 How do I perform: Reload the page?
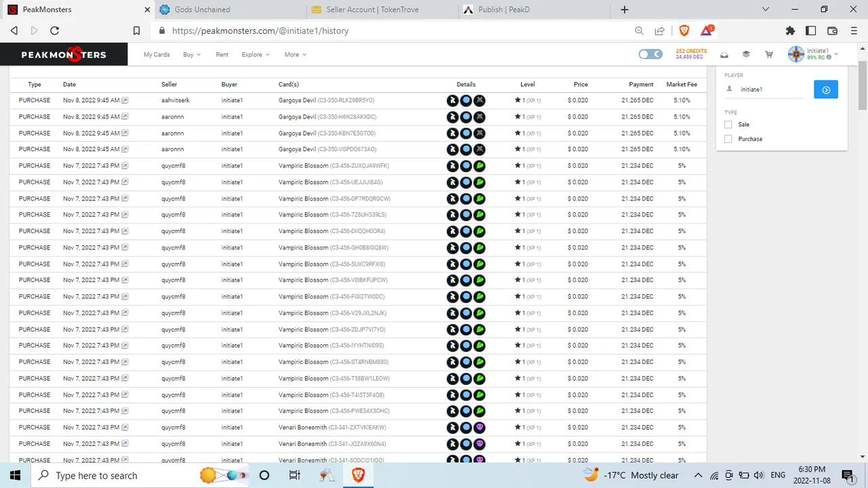pos(55,30)
